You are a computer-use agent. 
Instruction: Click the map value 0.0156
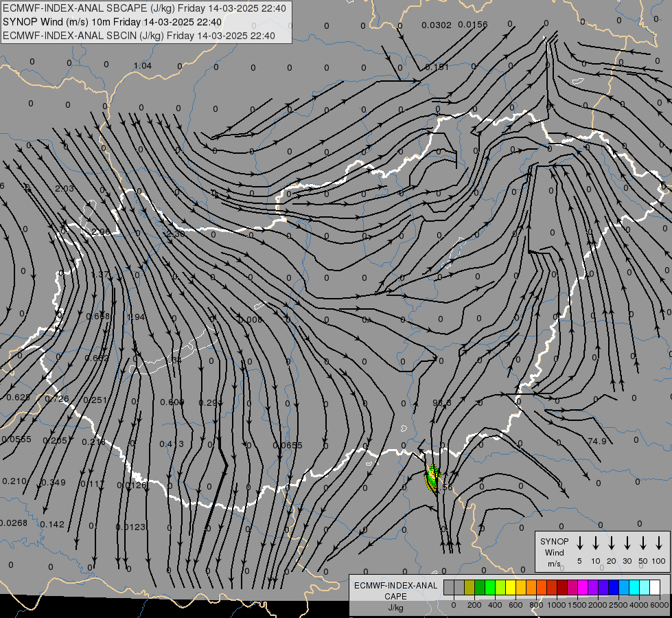click(473, 25)
